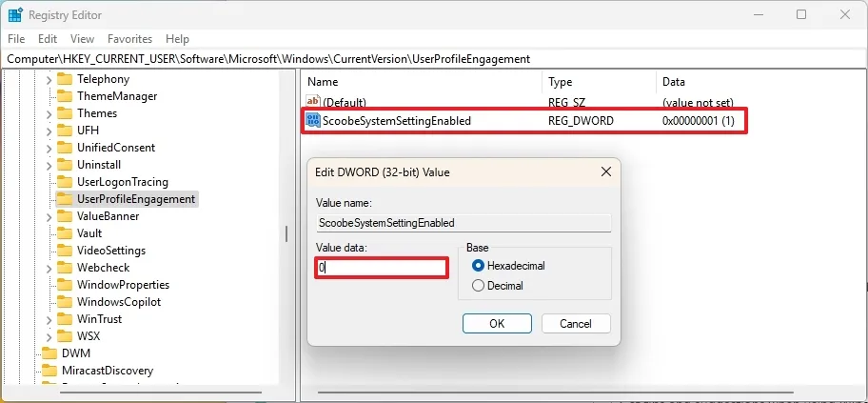Click the Value data input field
Image resolution: width=868 pixels, height=403 pixels.
click(382, 268)
